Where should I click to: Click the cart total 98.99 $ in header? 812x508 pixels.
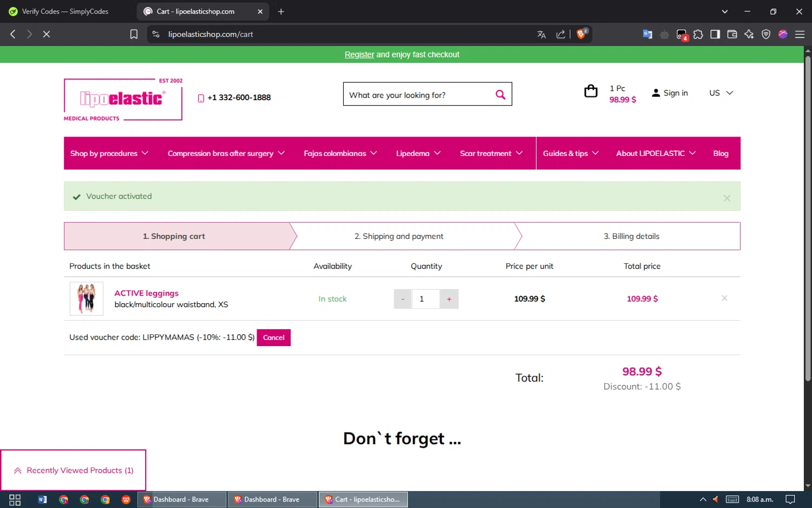coord(623,100)
